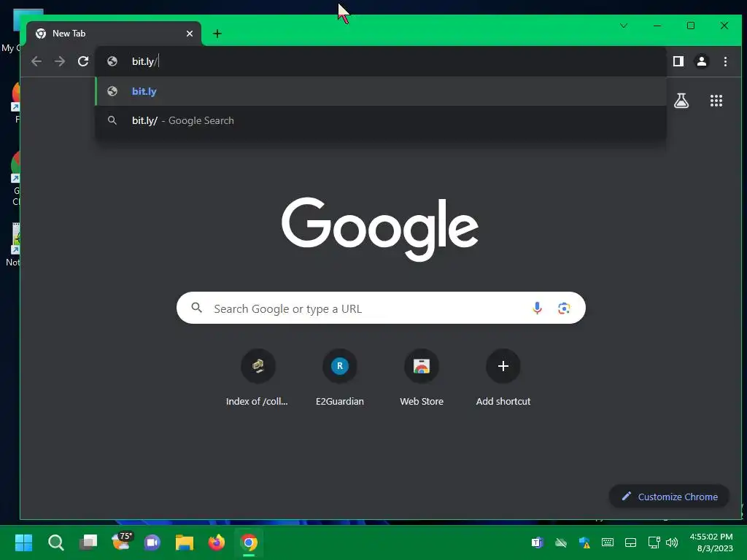
Task: Launch Firefox from the taskbar
Action: pyautogui.click(x=217, y=542)
